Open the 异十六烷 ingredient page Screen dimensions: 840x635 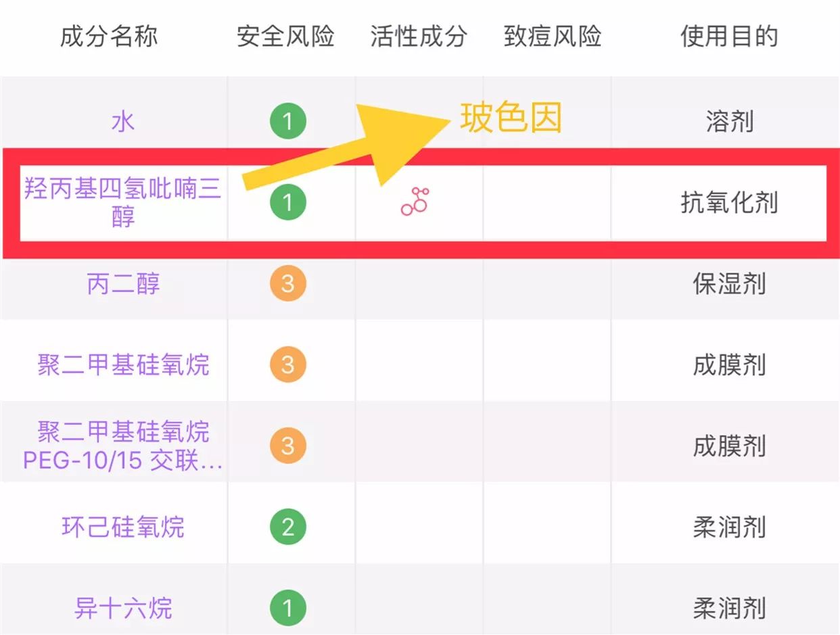point(122,607)
